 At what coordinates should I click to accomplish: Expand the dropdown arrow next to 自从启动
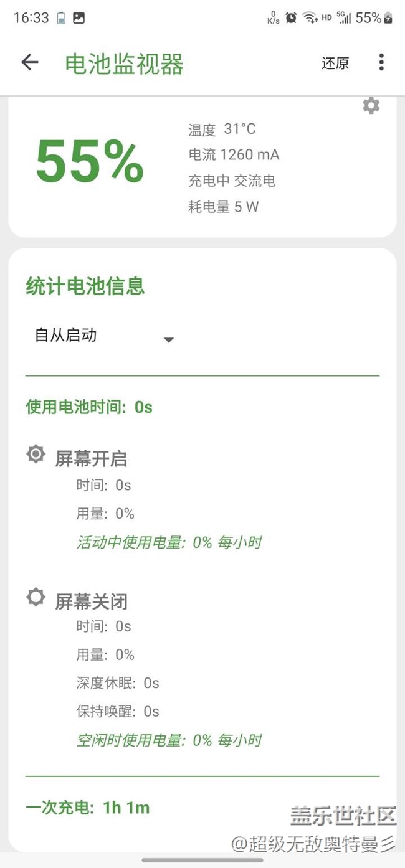[168, 339]
